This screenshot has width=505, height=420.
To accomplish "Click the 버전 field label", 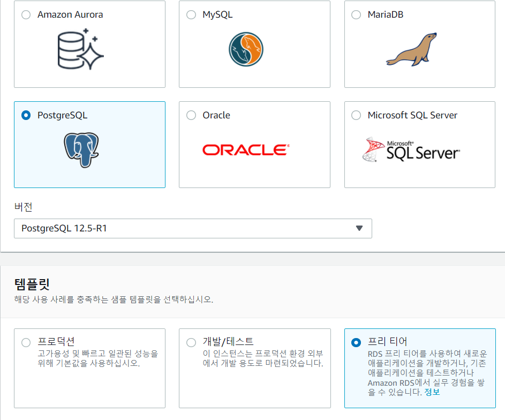I will (23, 207).
